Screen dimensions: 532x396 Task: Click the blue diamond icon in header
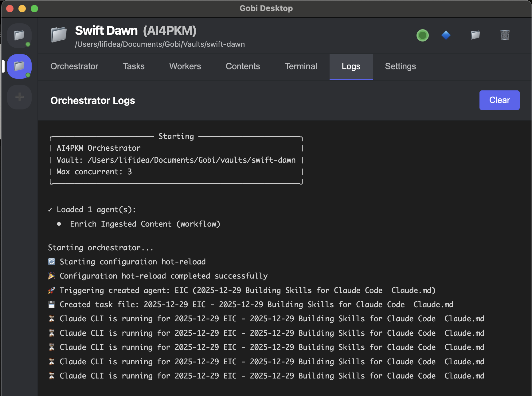point(446,35)
